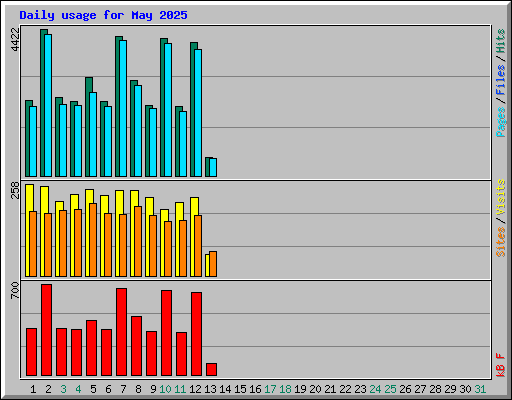Click the 4422 y-axis value
This screenshot has height=400, width=512.
pos(15,40)
